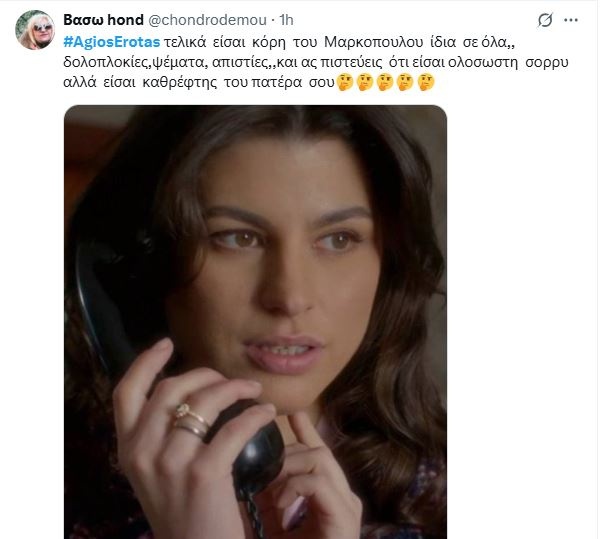Screen dimensions: 608x539
Task: Click the word καθρέφτης in the tweet
Action: [180, 83]
